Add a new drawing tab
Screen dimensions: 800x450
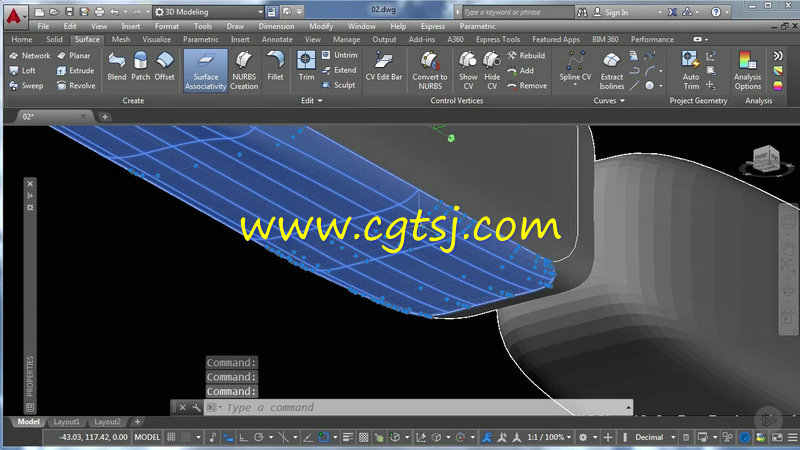(x=105, y=117)
